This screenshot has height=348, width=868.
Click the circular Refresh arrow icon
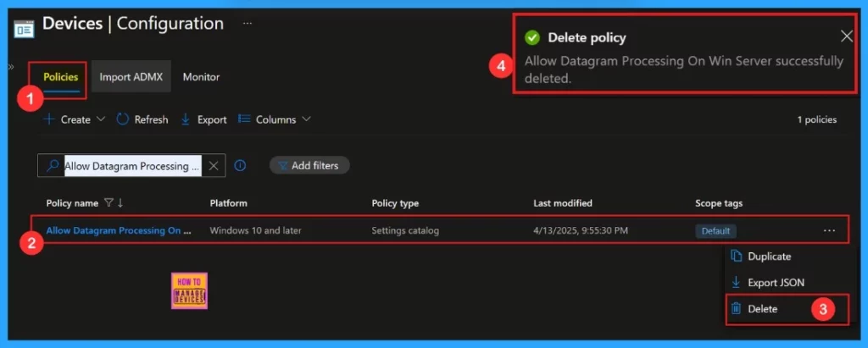(122, 119)
